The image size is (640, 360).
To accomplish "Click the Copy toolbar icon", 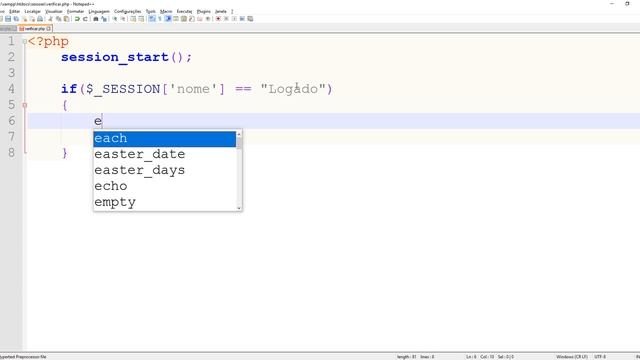I will 58,19.
